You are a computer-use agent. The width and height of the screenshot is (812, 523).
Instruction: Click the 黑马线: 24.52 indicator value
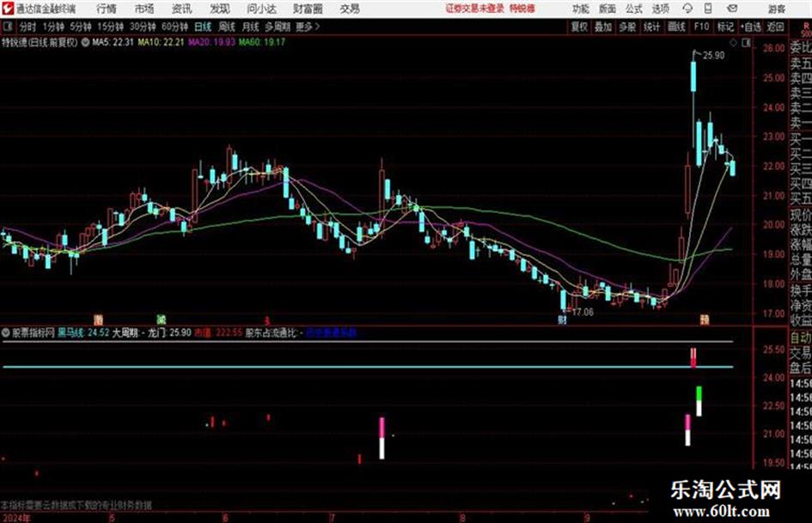click(82, 332)
